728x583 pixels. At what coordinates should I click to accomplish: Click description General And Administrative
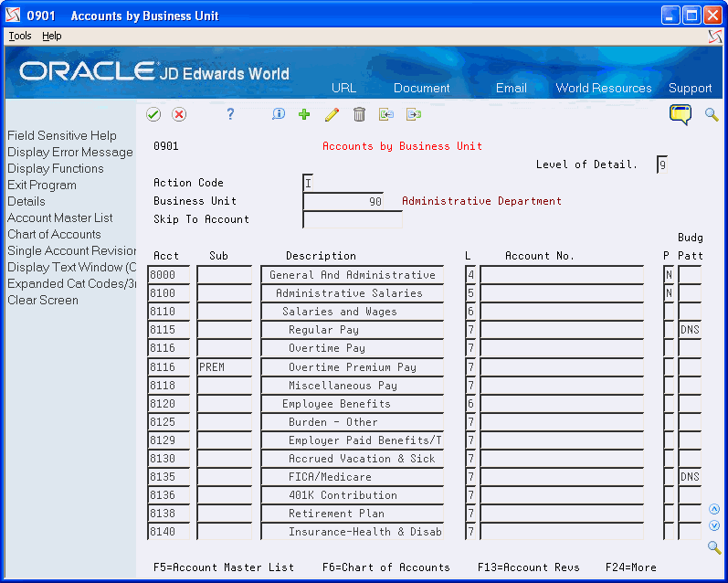(x=352, y=274)
